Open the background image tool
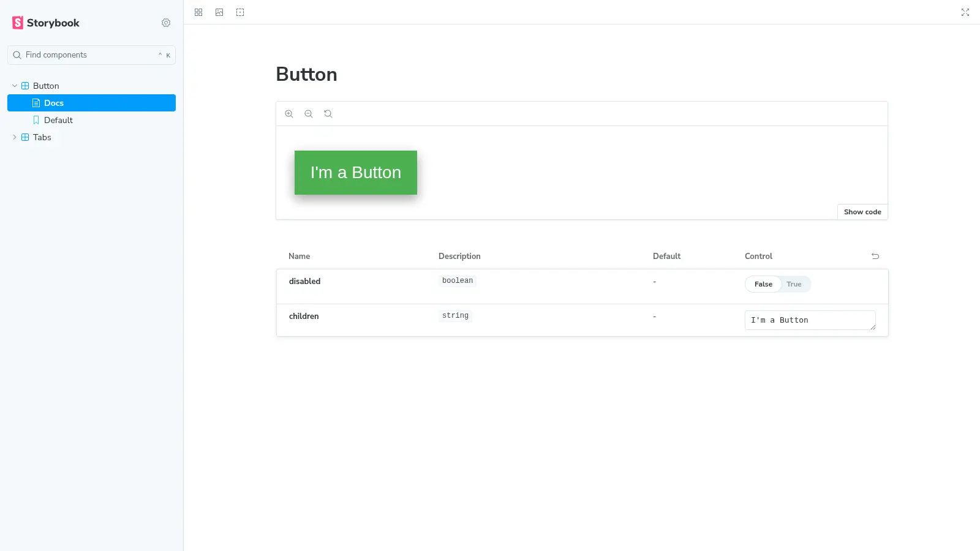This screenshot has height=551, width=980. (219, 12)
